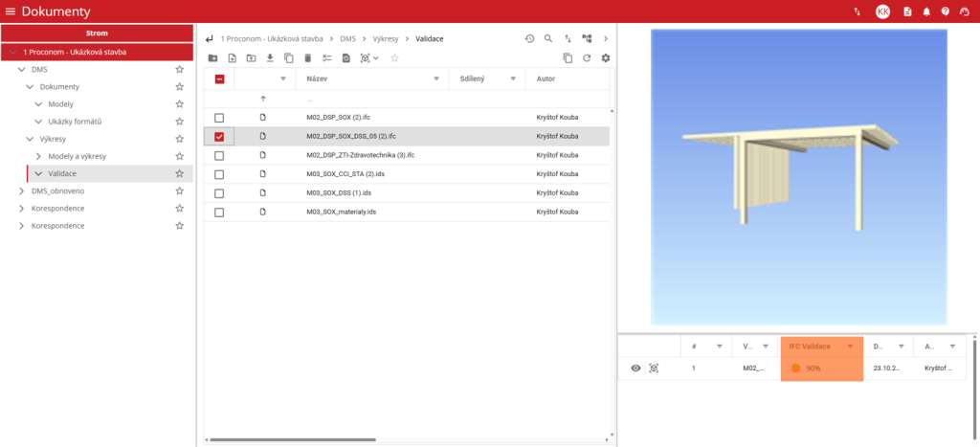Open the M03_SOX_DSS (1).ids file
This screenshot has height=447, width=980.
(x=339, y=193)
